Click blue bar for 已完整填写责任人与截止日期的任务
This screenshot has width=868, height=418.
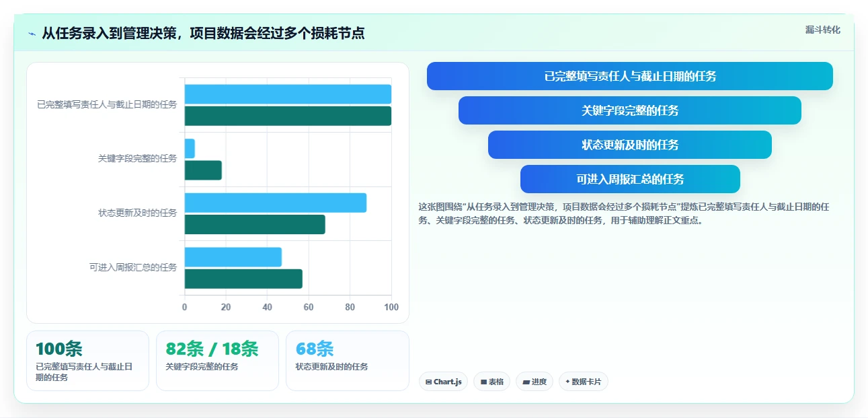[288, 94]
